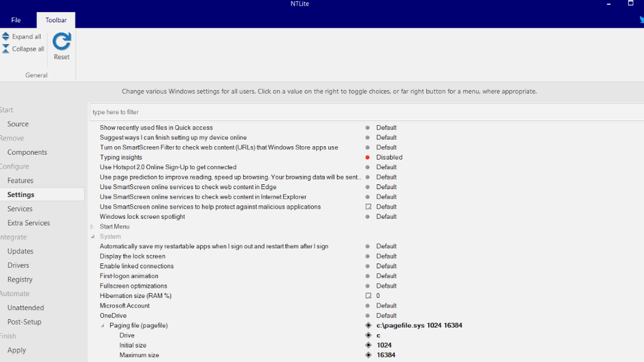Open the Apply page in the sidebar
The height and width of the screenshot is (362, 644).
(x=16, y=350)
